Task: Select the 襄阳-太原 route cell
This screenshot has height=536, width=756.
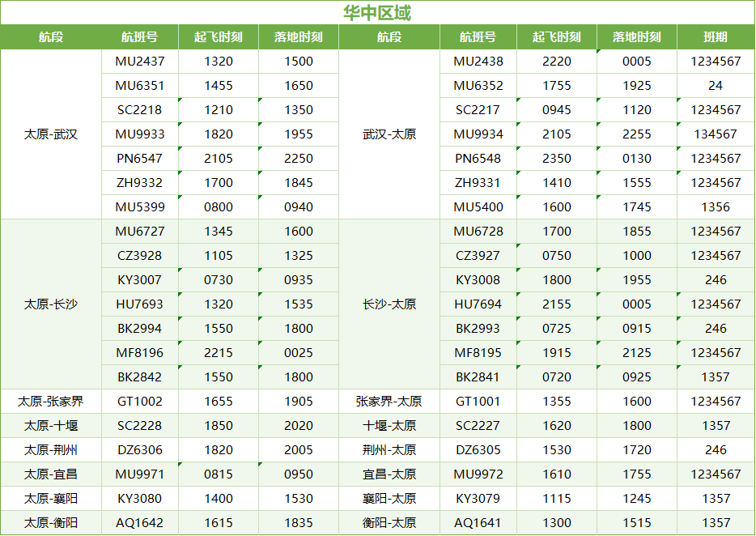Action: coord(389,499)
